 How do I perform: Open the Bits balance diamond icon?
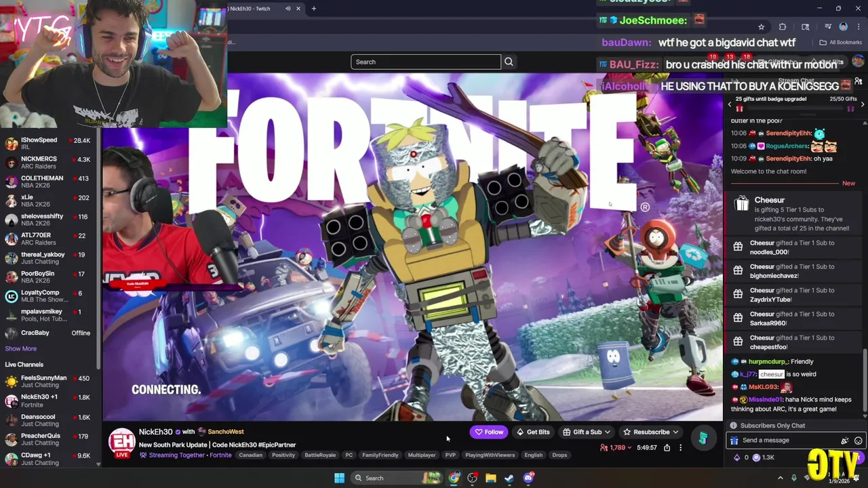(737, 457)
